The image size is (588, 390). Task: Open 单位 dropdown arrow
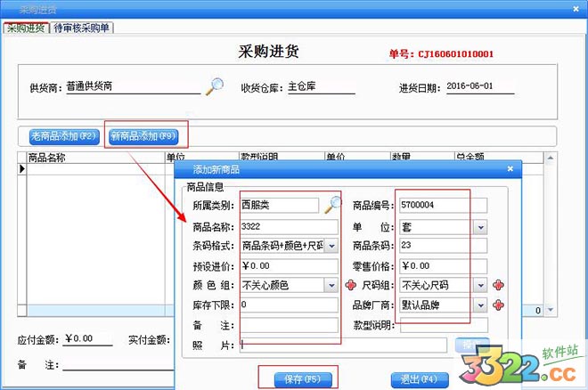click(481, 227)
